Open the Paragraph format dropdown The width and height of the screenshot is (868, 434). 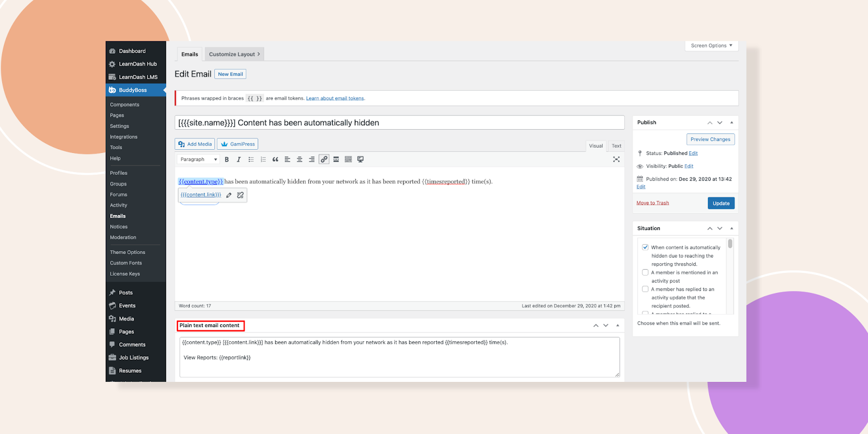point(199,159)
